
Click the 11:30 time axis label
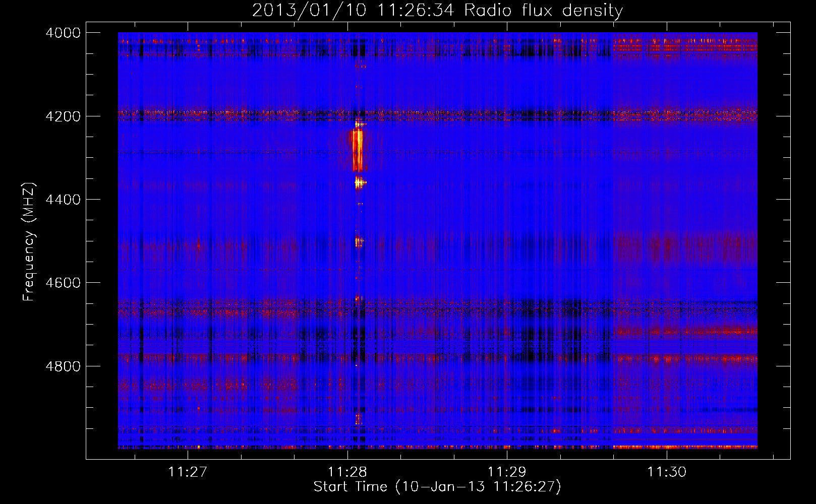click(667, 472)
